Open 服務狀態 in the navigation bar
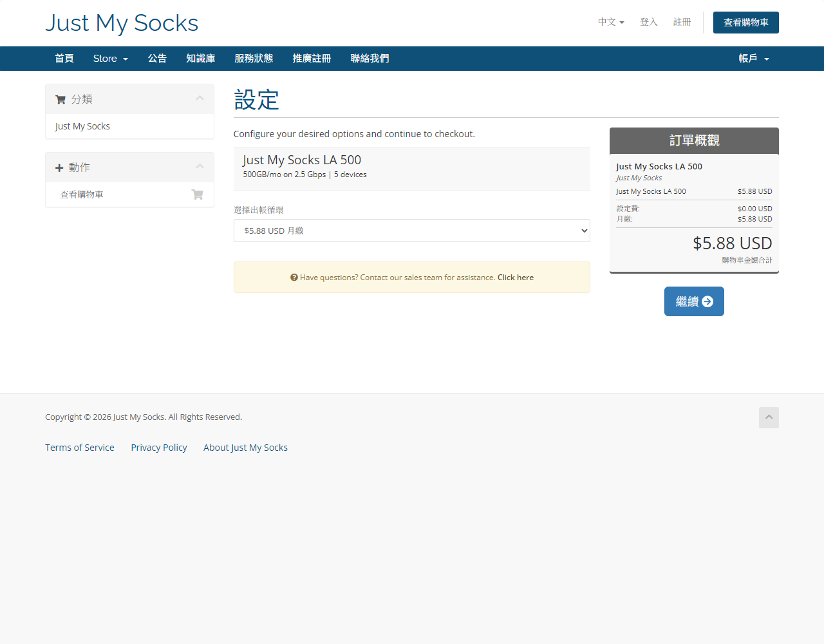 (x=254, y=59)
